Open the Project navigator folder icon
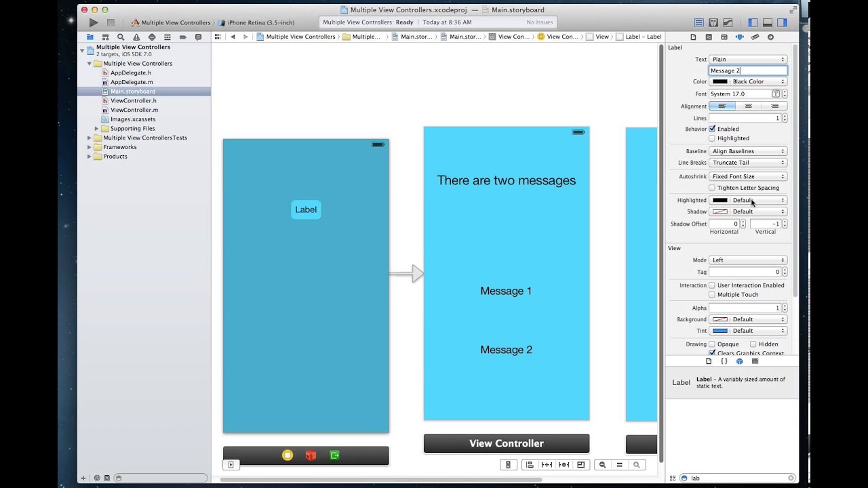 pyautogui.click(x=90, y=37)
